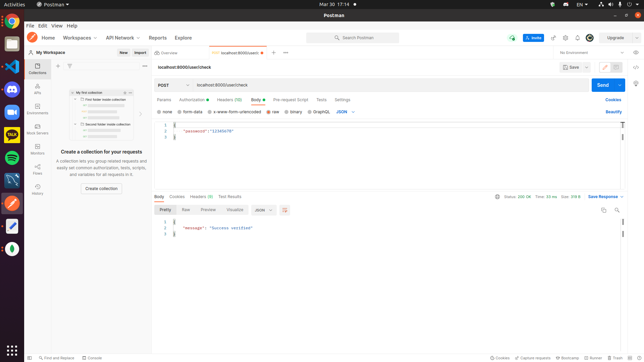Click the Beautify link
This screenshot has width=644, height=362.
pos(613,112)
